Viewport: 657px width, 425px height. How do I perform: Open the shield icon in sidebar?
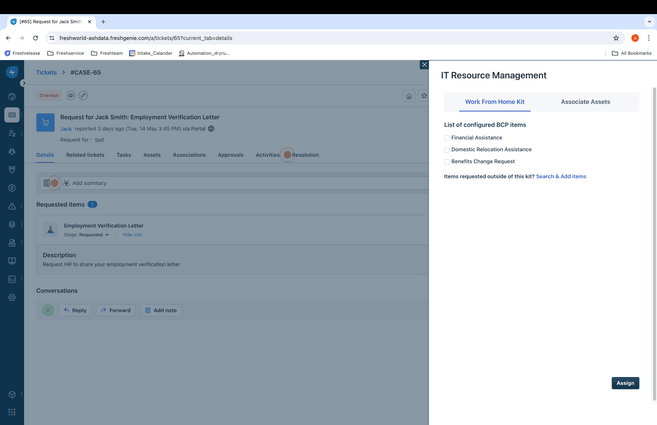click(x=12, y=170)
